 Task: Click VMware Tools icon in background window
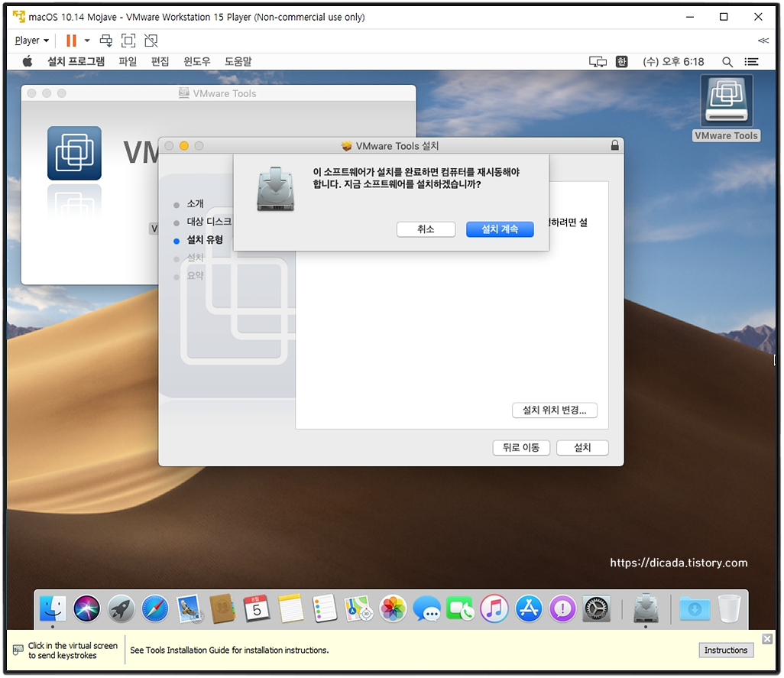(74, 153)
